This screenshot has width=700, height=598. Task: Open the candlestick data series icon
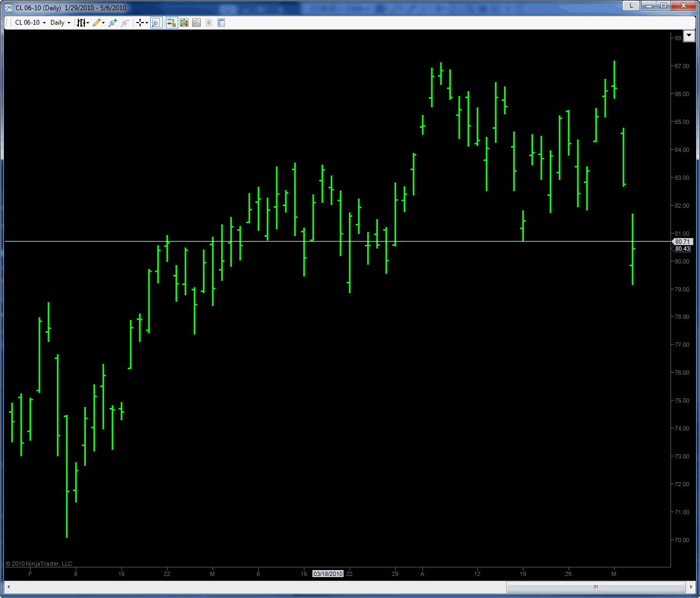click(184, 23)
